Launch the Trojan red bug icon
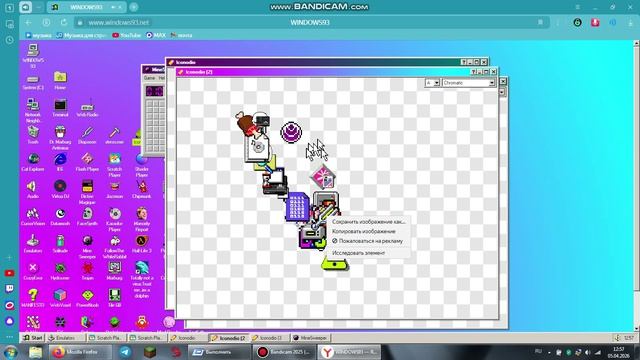640x360 pixels. click(x=87, y=271)
